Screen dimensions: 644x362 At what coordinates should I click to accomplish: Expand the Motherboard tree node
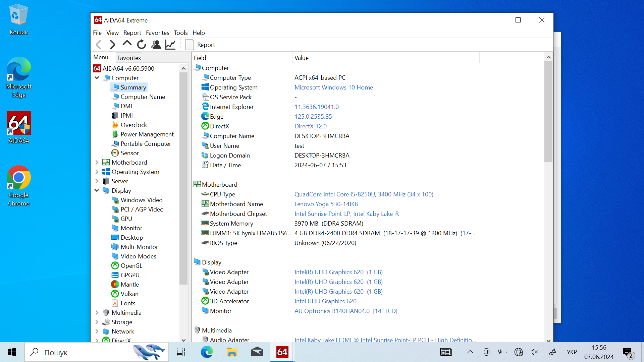tap(97, 162)
